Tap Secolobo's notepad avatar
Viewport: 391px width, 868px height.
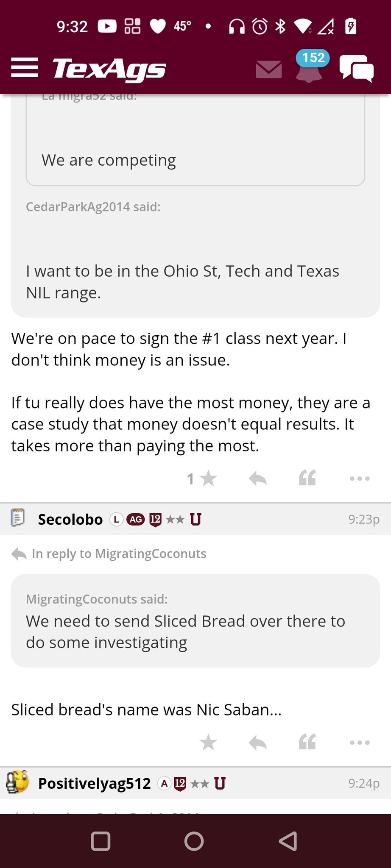point(18,518)
